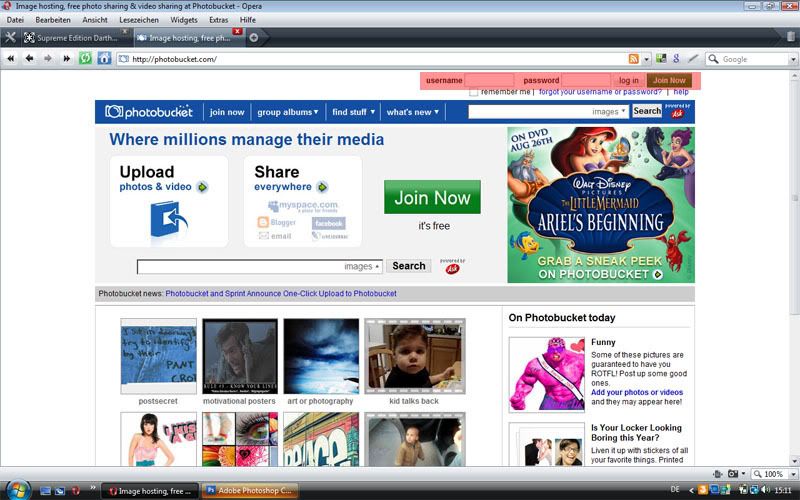Viewport: 800px width, 500px height.
Task: Close the Image hosting tab
Action: 237,32
